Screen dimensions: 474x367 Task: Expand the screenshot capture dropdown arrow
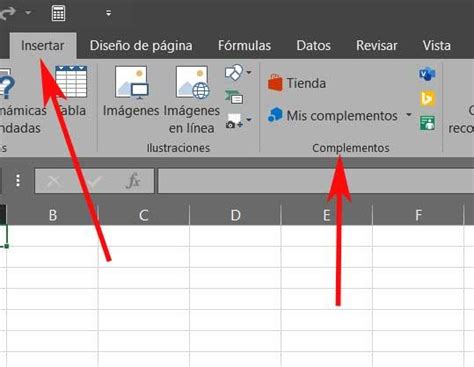tap(249, 120)
